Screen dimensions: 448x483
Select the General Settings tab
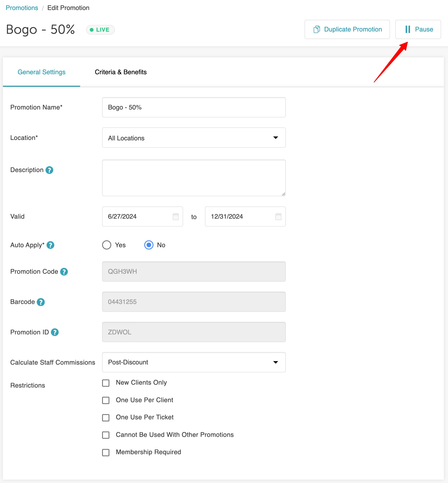point(42,72)
